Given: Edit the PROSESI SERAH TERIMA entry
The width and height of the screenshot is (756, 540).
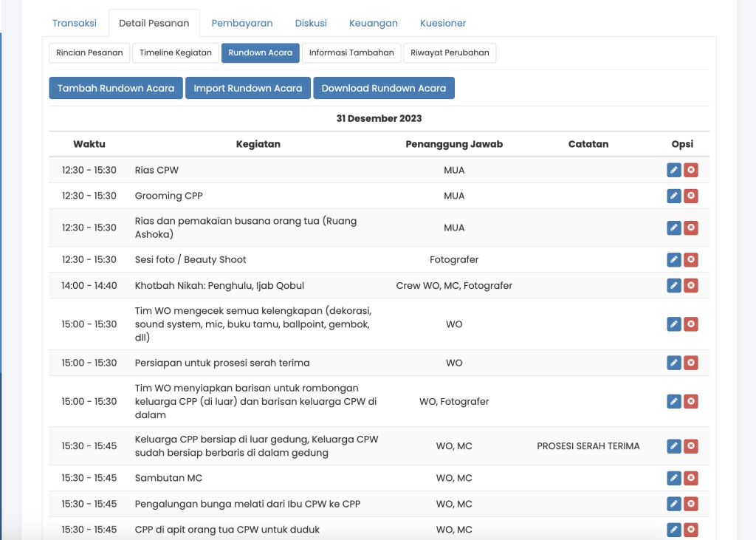Looking at the screenshot, I should 673,446.
